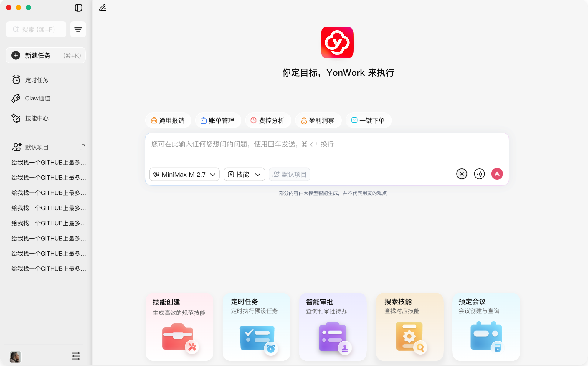Open the 预定会议 card
Image resolution: width=588 pixels, height=366 pixels.
[x=486, y=327]
